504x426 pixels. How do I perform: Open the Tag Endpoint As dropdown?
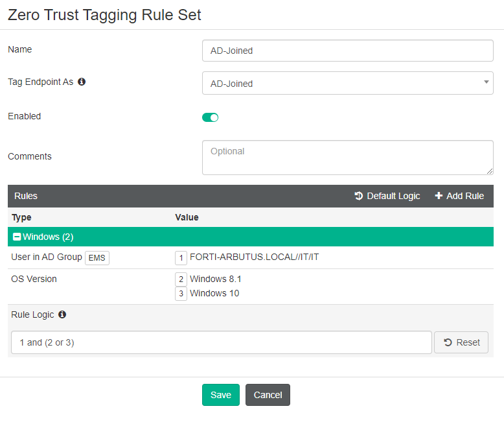click(348, 83)
